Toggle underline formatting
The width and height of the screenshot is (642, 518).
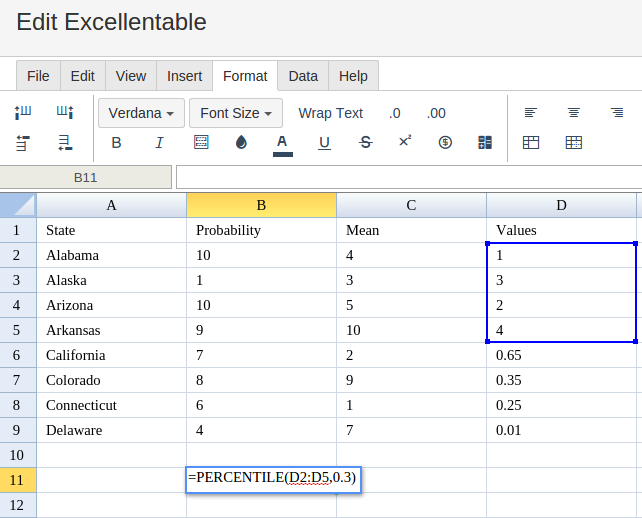(x=324, y=143)
